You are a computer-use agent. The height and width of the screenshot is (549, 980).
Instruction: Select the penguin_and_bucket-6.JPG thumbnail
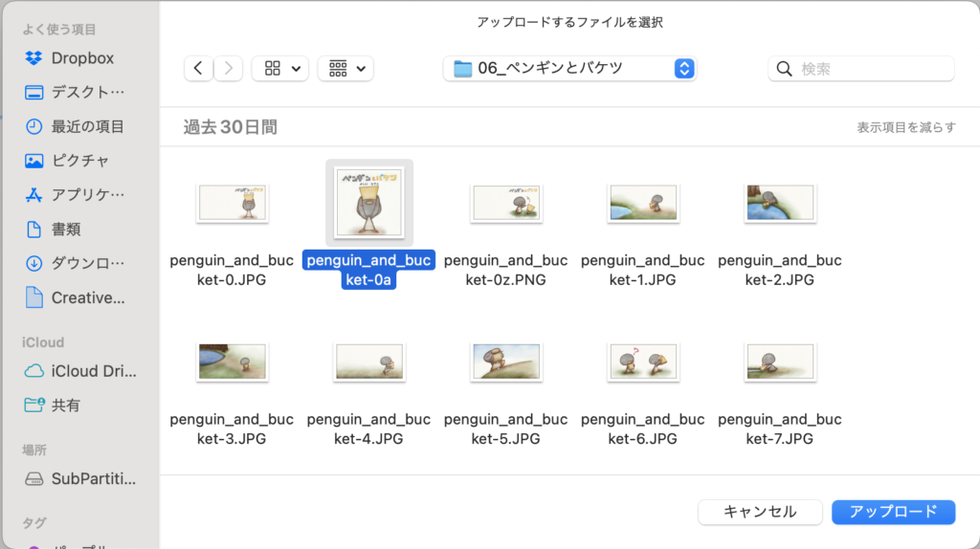coord(642,362)
